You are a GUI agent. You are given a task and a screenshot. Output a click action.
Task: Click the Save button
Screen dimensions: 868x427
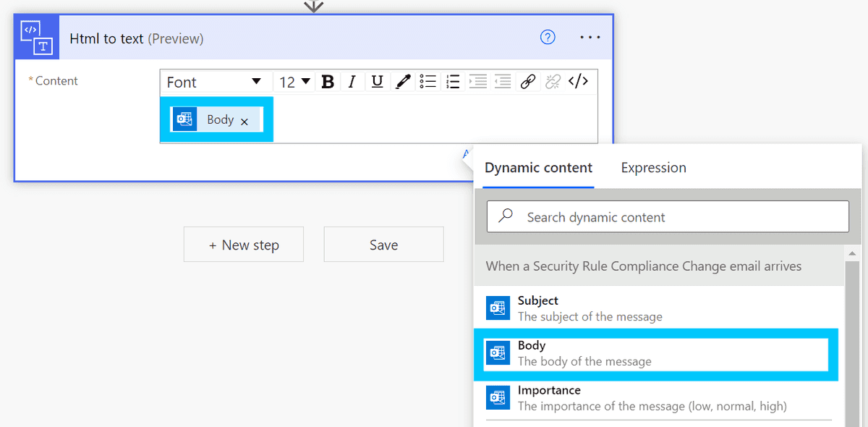click(383, 245)
